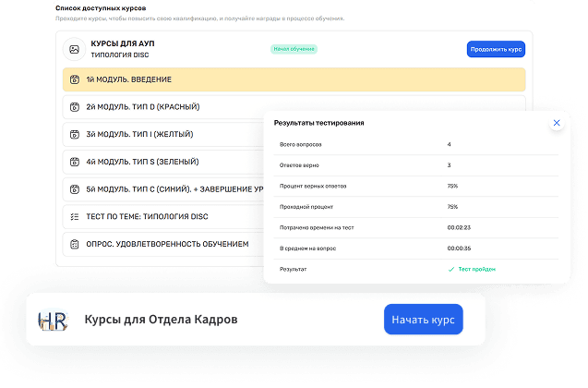Click the Потрачено времени на тест label
The height and width of the screenshot is (388, 588).
pyautogui.click(x=317, y=227)
